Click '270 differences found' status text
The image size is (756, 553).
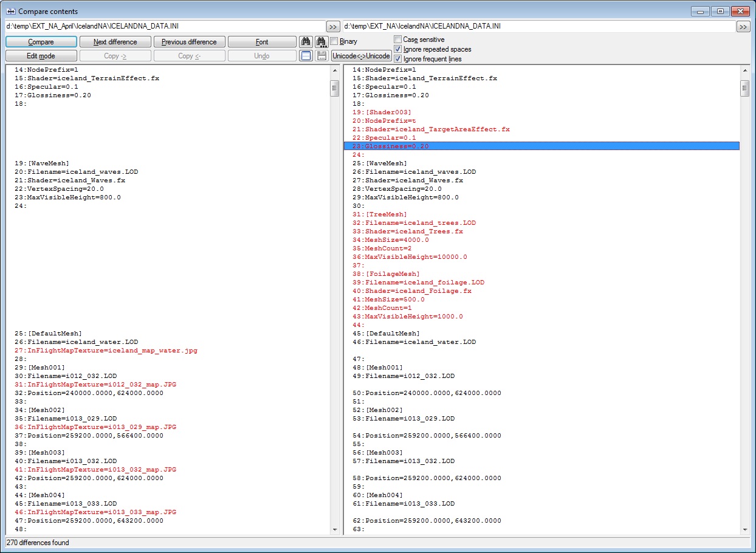click(x=38, y=543)
